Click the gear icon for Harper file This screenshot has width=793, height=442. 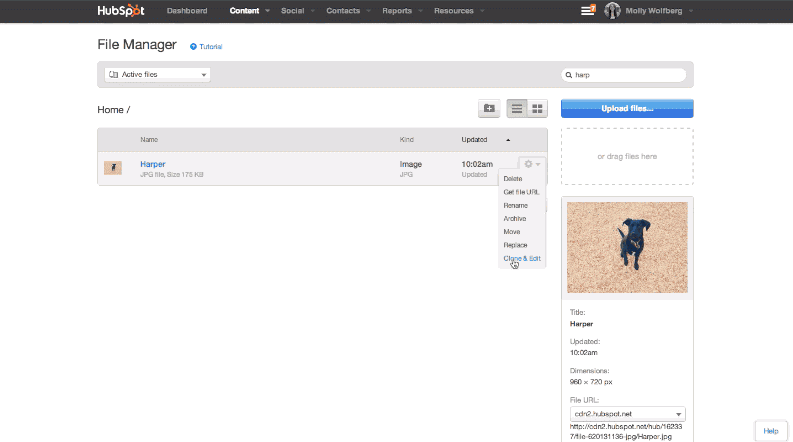pyautogui.click(x=531, y=164)
